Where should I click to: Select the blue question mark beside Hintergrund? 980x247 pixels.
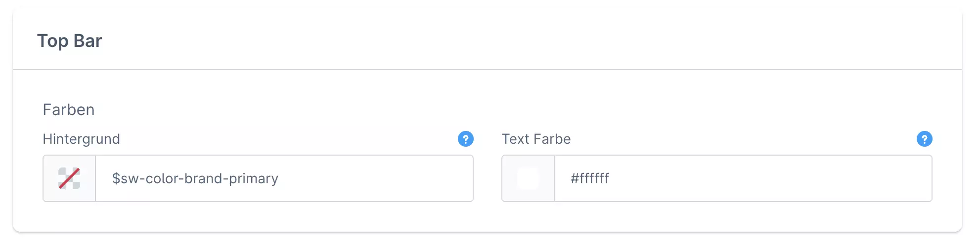[465, 139]
